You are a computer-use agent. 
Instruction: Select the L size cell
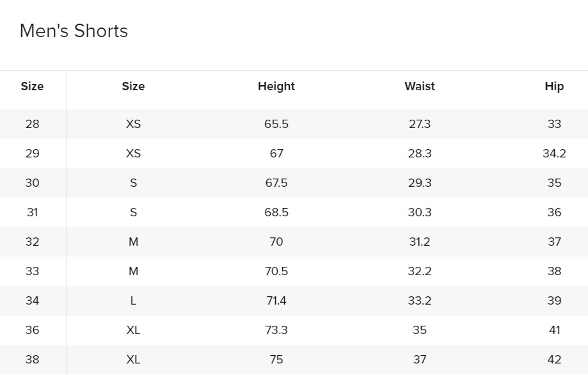133,301
